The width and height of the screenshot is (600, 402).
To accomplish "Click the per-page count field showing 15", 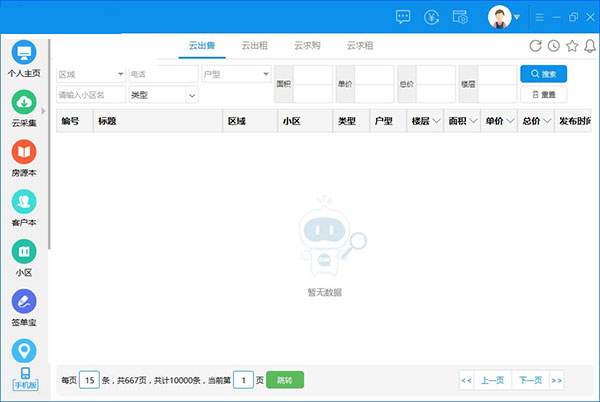I will pyautogui.click(x=90, y=380).
